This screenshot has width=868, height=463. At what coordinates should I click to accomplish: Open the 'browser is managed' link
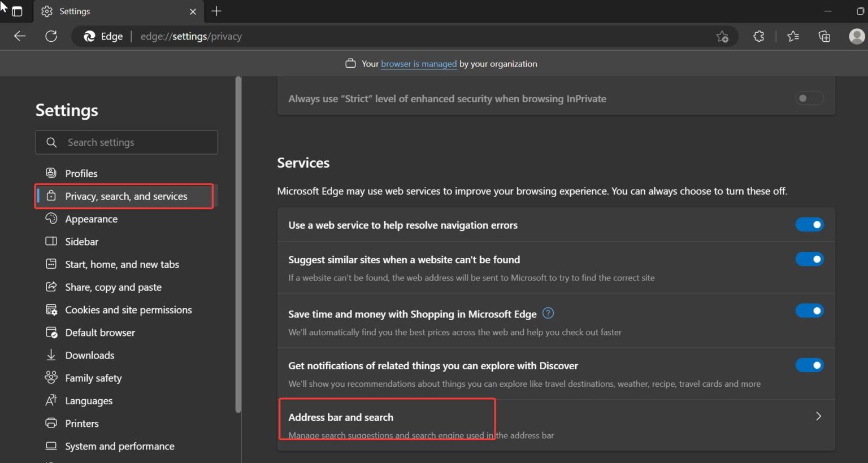click(x=418, y=63)
